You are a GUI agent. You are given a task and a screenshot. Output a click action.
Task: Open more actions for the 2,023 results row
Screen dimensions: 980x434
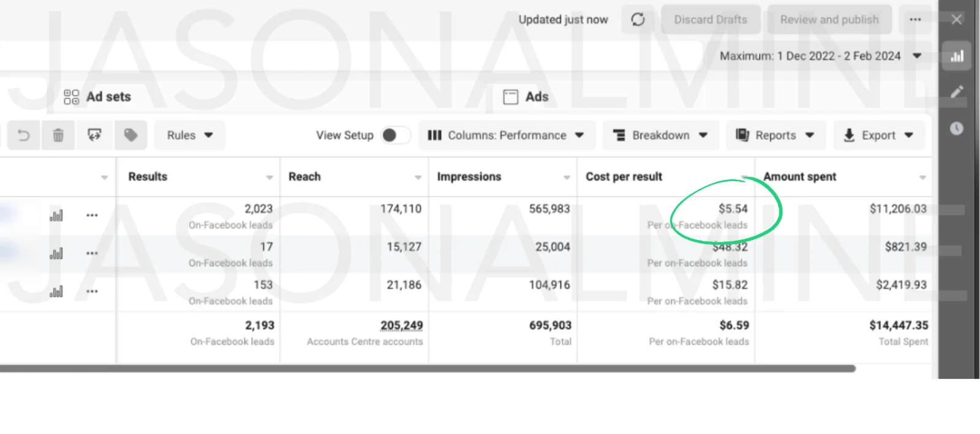click(92, 215)
